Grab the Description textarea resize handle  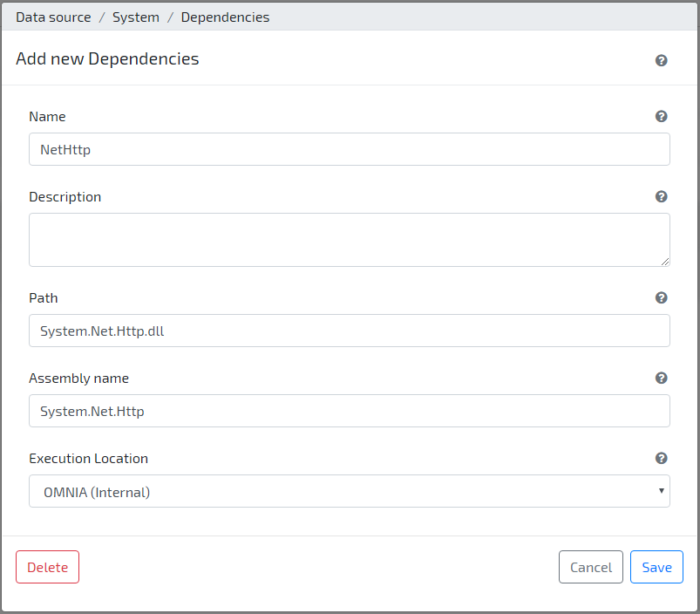(x=665, y=262)
